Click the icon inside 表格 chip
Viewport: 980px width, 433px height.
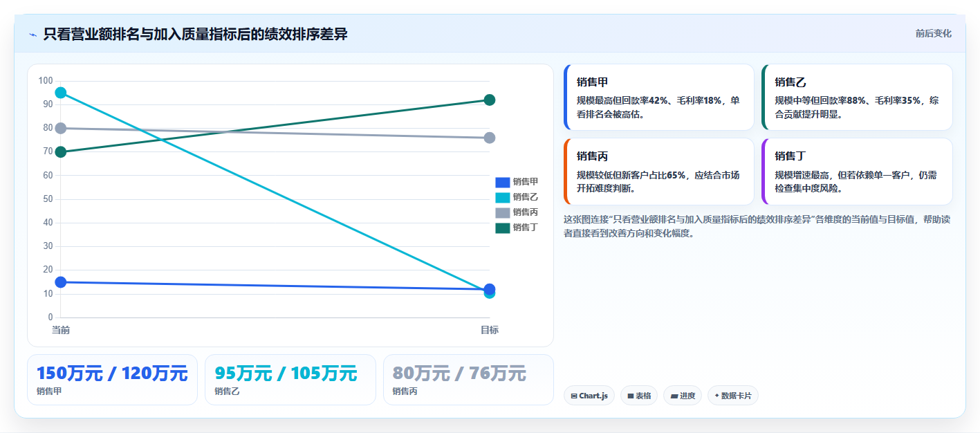pyautogui.click(x=631, y=396)
